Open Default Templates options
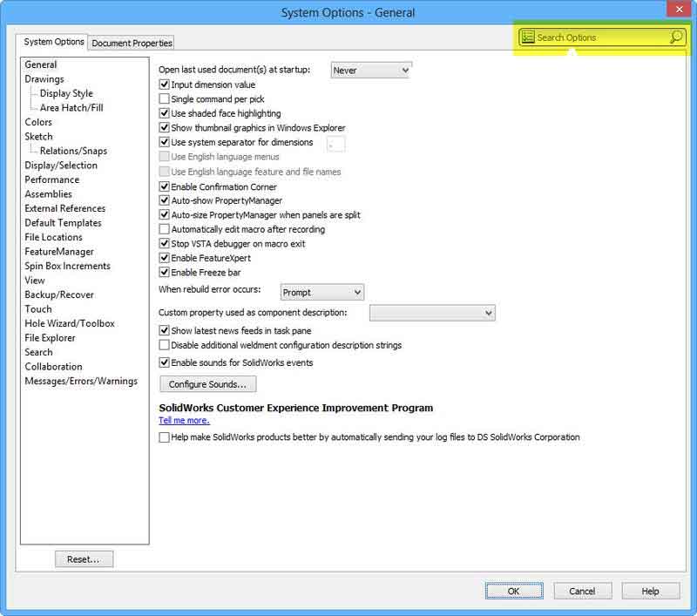The image size is (697, 616). 63,223
